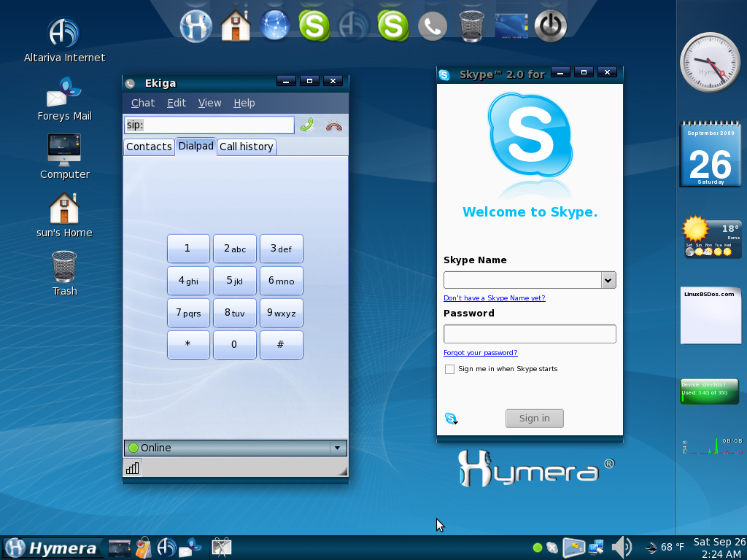Focus the Skype Password field

[530, 334]
